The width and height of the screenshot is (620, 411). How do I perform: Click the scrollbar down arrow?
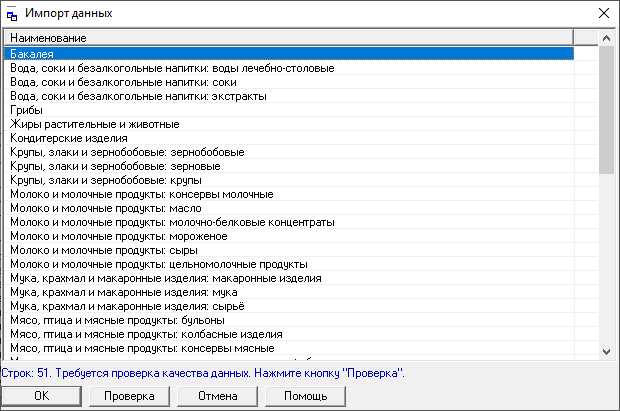point(605,350)
